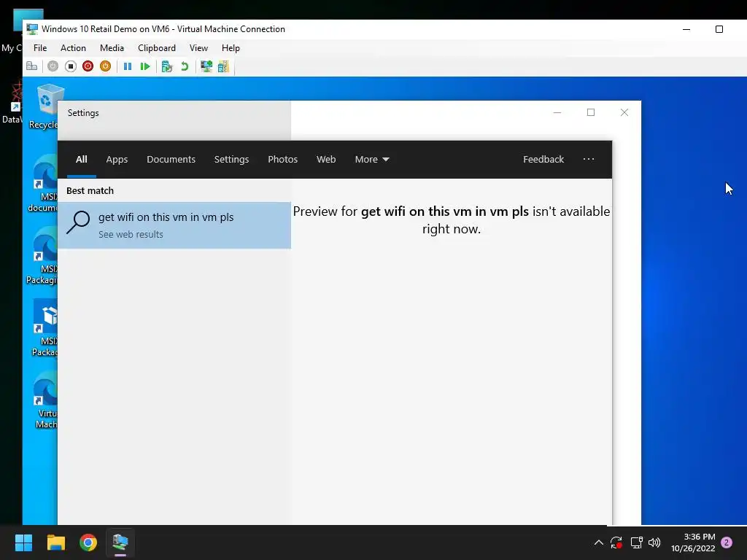Open the search options ellipsis menu
747x560 pixels.
589,159
